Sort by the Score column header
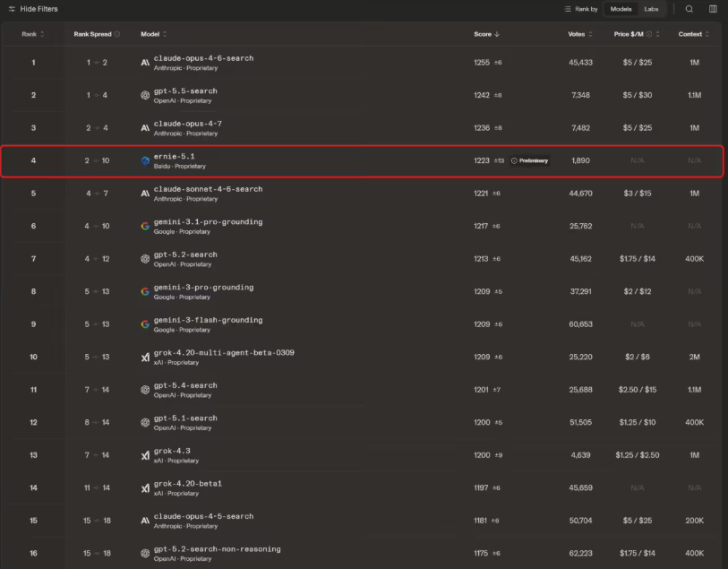Image resolution: width=728 pixels, height=569 pixels. pyautogui.click(x=486, y=34)
